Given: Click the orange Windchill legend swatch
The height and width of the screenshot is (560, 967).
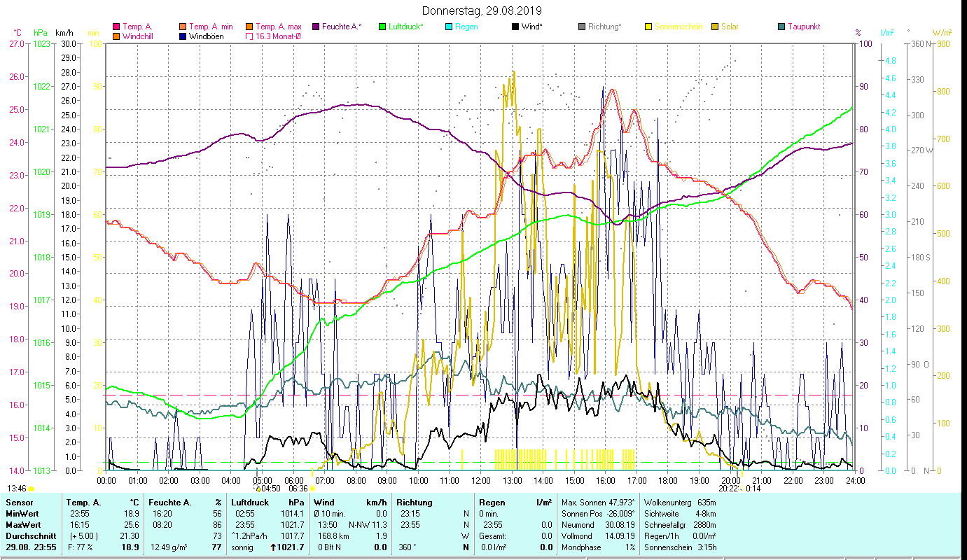Looking at the screenshot, I should [116, 36].
